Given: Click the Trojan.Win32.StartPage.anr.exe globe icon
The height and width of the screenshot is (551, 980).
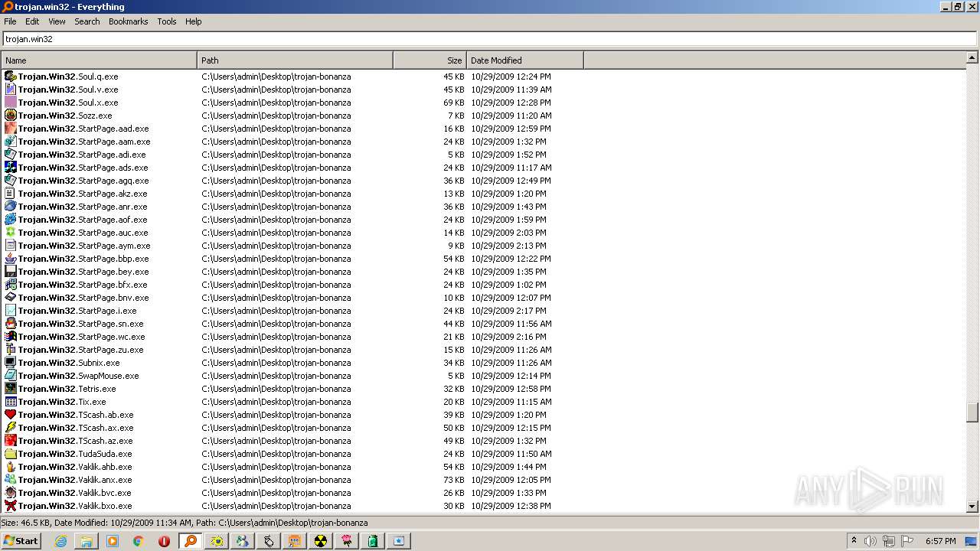Looking at the screenshot, I should [11, 207].
